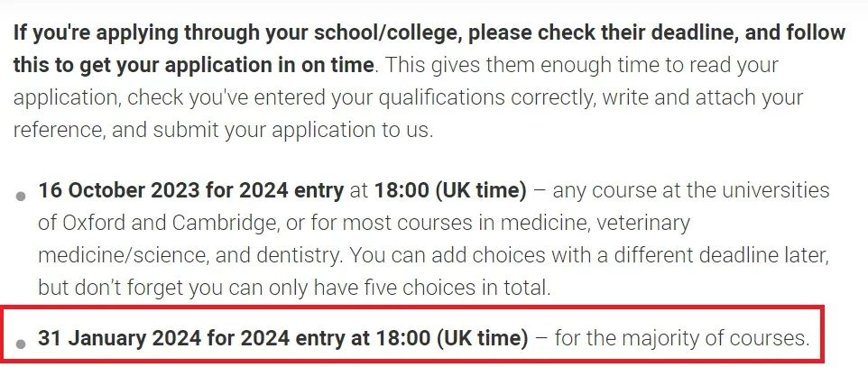
Task: Click 'reference, and submit your application to us'
Action: pos(220,130)
